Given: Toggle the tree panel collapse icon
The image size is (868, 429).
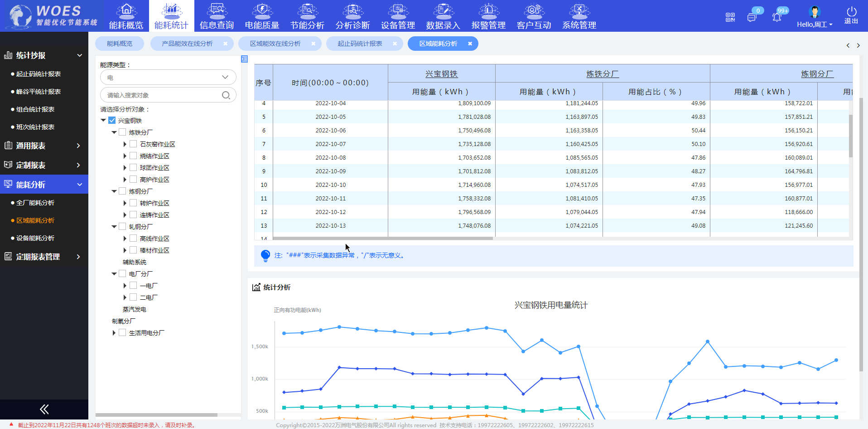Looking at the screenshot, I should coord(245,59).
